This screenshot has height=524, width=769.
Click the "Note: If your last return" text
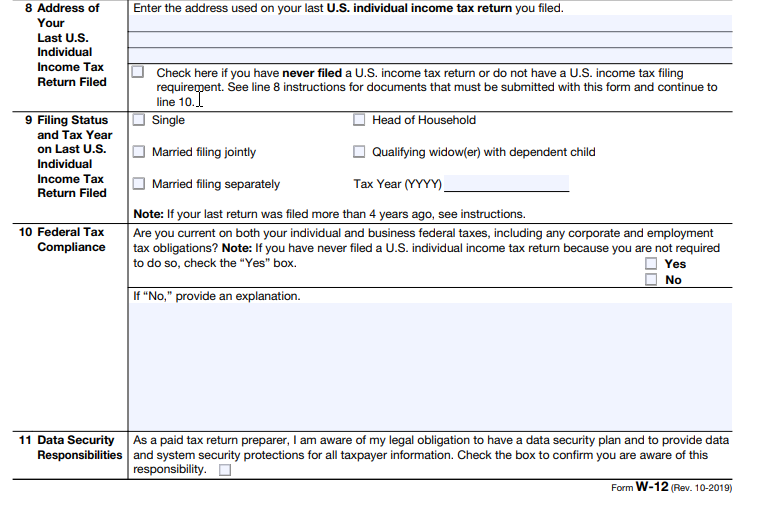pos(329,214)
